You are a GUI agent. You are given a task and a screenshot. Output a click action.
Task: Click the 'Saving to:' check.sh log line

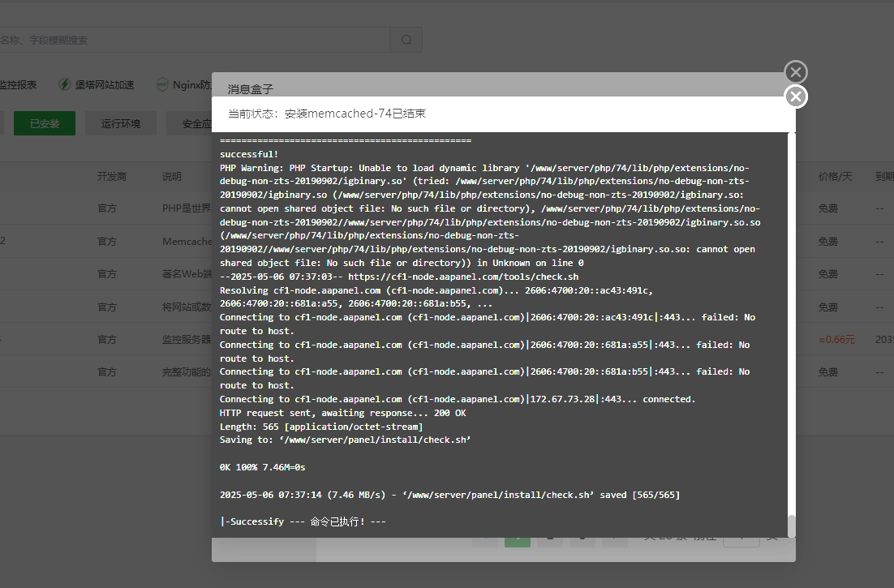[346, 440]
